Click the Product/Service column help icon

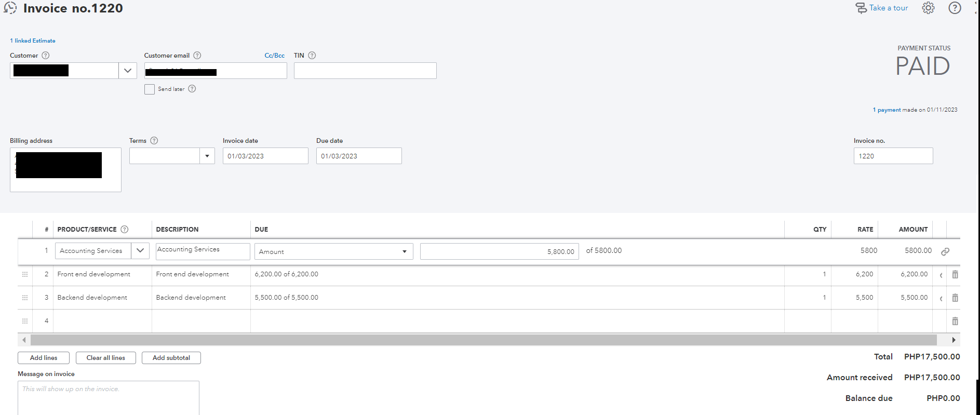[x=125, y=230]
